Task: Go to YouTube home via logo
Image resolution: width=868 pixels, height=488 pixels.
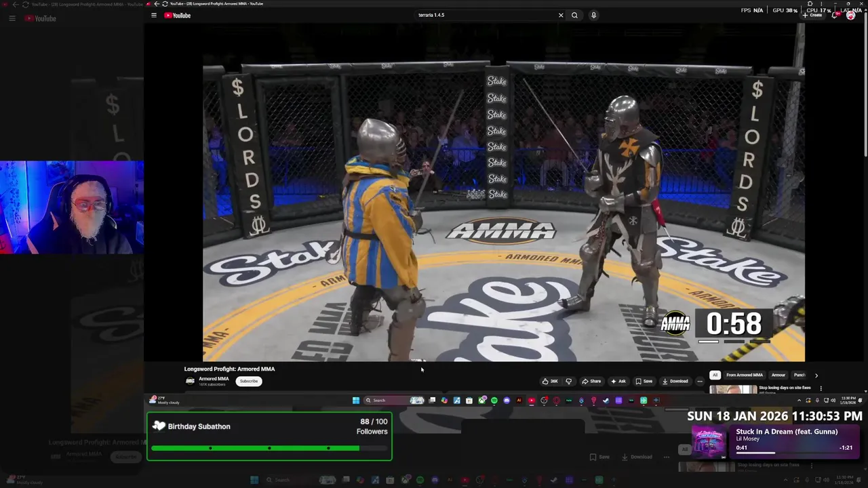Action: click(x=178, y=15)
